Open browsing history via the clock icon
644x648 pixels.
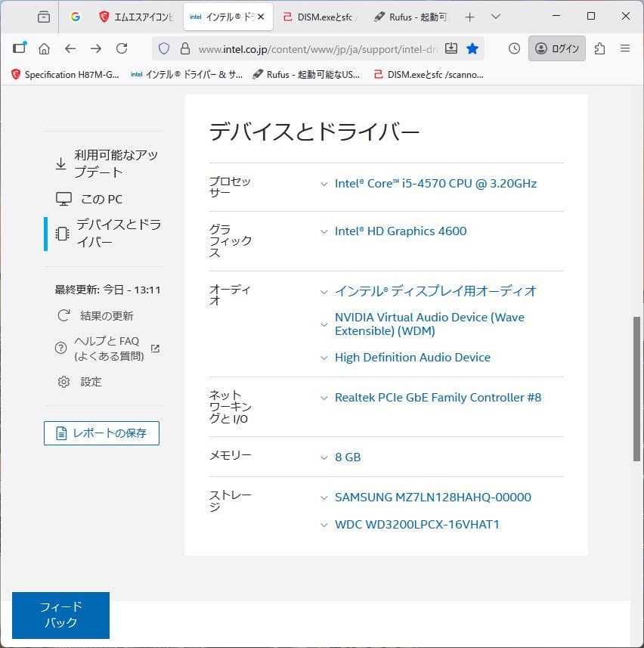point(513,48)
